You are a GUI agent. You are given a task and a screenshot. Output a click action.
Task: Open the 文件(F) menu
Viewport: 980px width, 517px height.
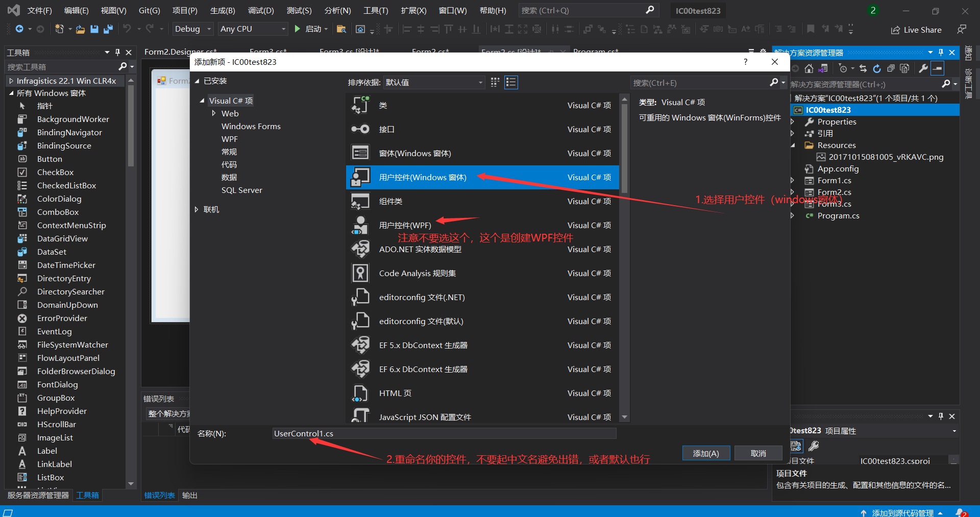pyautogui.click(x=39, y=10)
